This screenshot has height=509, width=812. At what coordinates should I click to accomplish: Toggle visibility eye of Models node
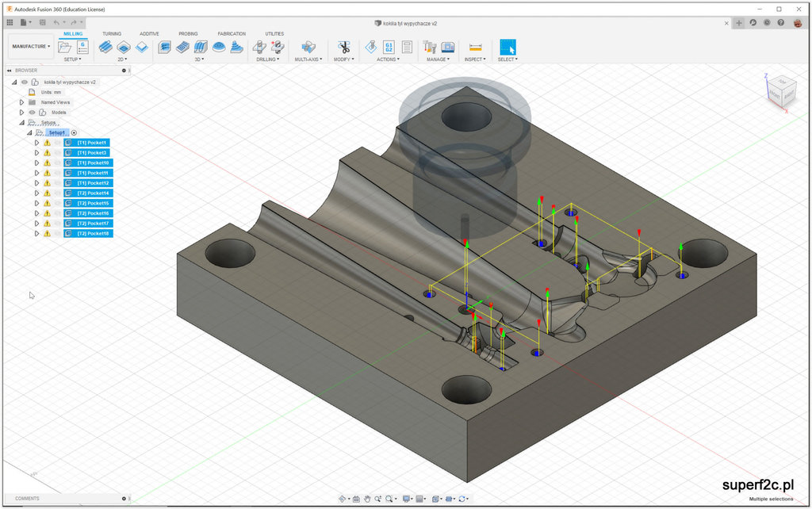33,113
